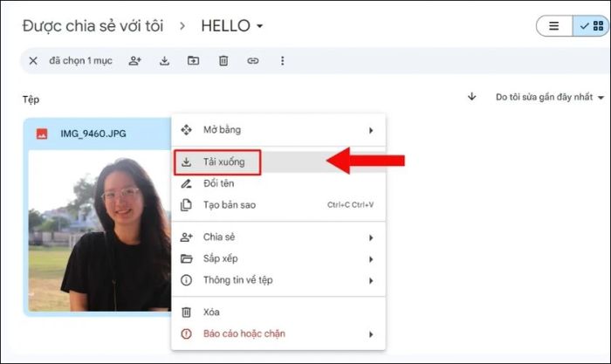The height and width of the screenshot is (364, 611).
Task: Expand the 'Chia sẻ' submenu arrow
Action: click(371, 237)
